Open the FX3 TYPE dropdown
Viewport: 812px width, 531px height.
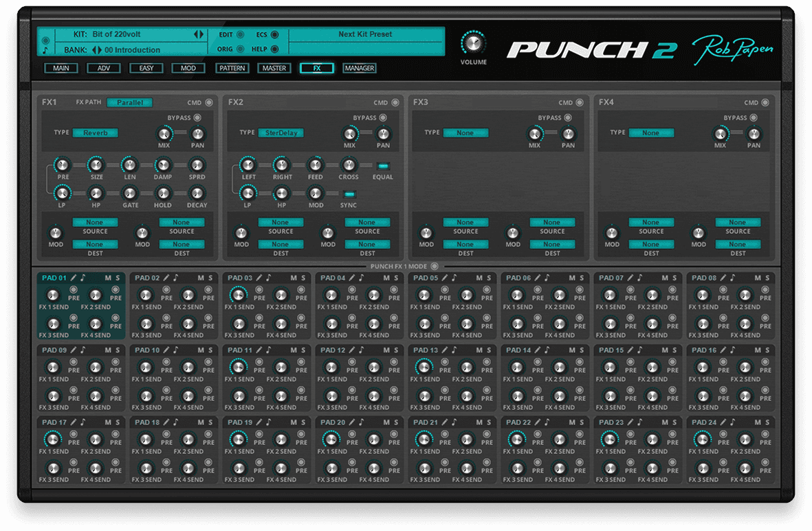[466, 133]
